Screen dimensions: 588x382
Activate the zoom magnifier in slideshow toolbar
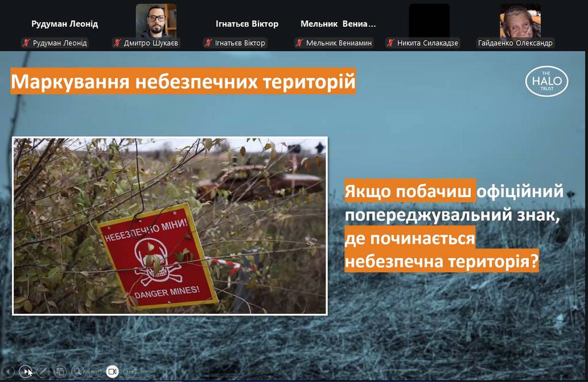tap(78, 372)
